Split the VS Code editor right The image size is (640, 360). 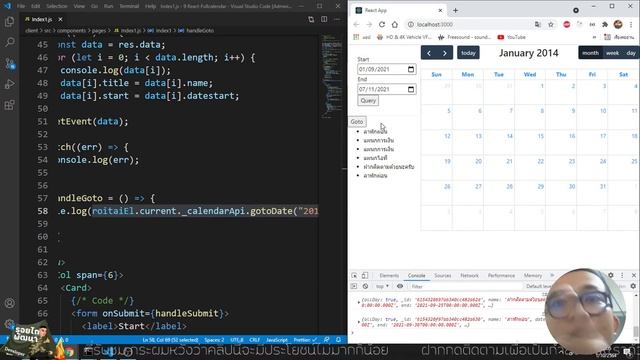[324, 19]
